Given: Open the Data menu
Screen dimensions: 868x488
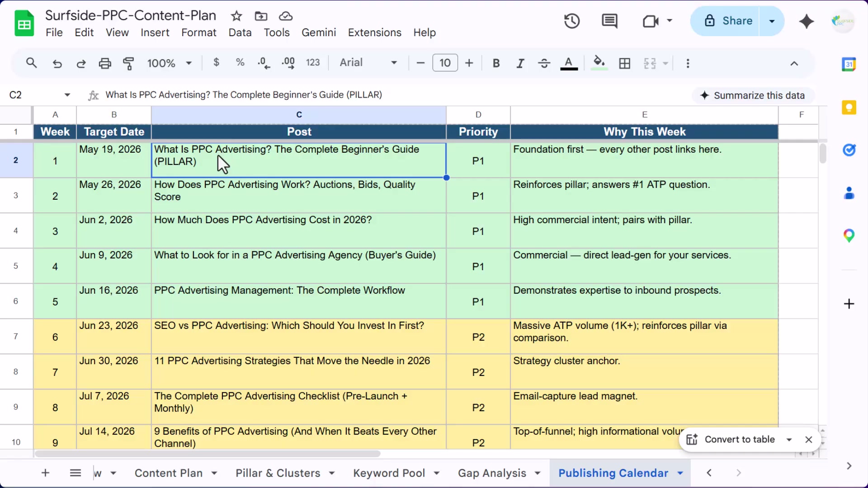Looking at the screenshot, I should pyautogui.click(x=240, y=33).
